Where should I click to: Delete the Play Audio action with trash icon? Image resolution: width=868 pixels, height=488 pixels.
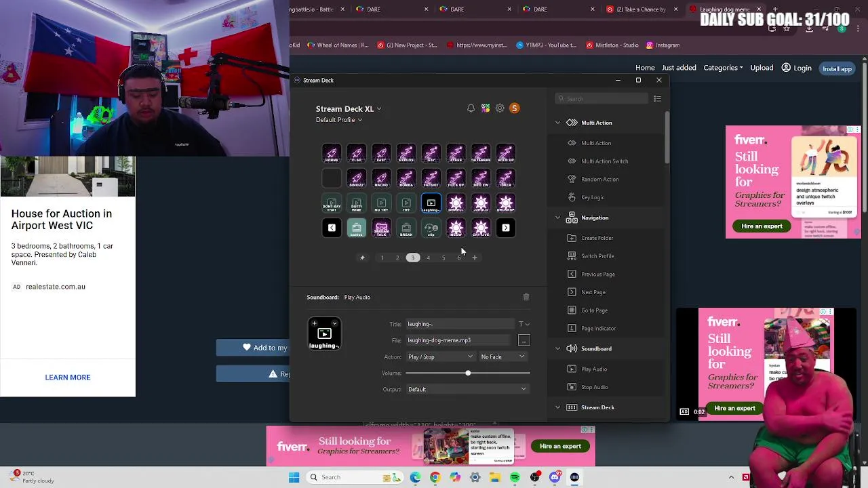[526, 297]
